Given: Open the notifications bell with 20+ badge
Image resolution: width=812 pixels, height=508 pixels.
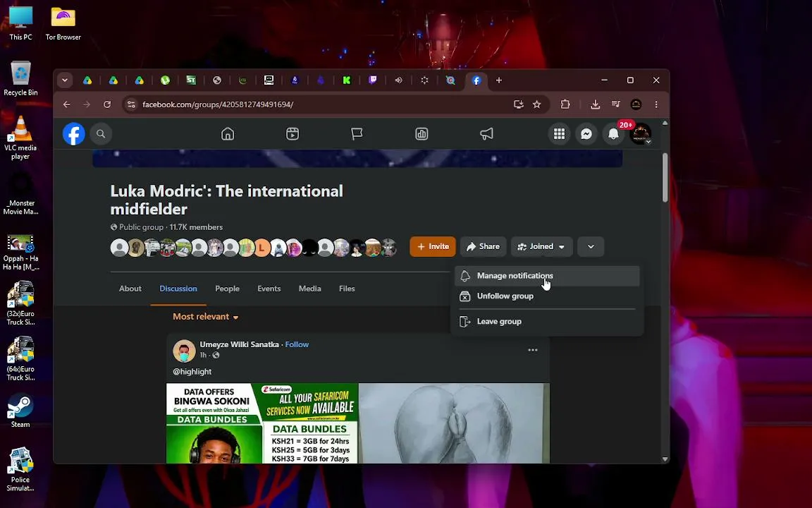Looking at the screenshot, I should point(614,134).
